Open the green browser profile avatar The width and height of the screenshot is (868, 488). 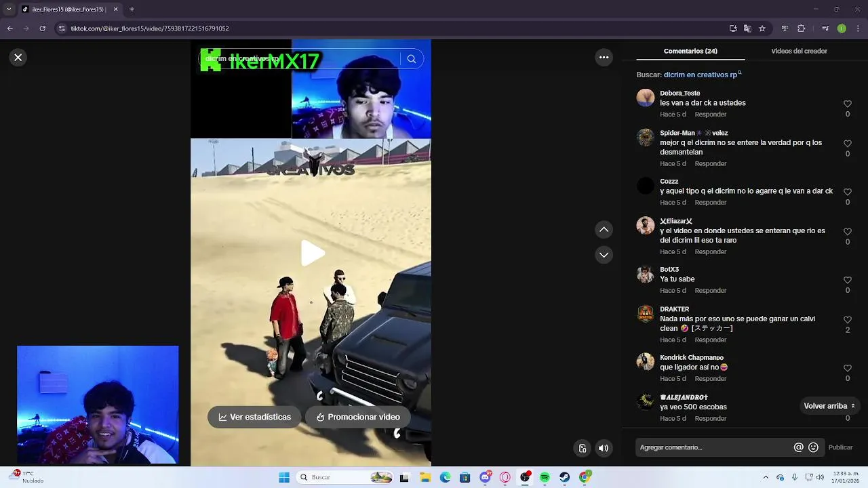842,28
